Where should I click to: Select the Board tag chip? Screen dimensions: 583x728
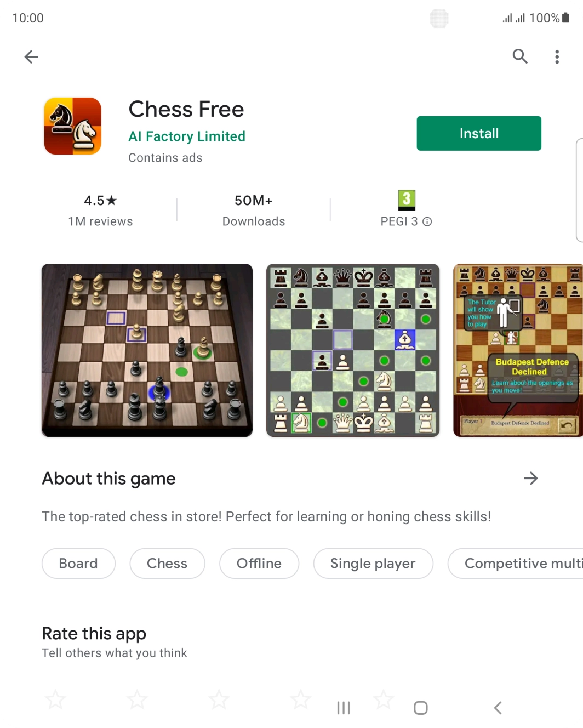[x=78, y=564]
